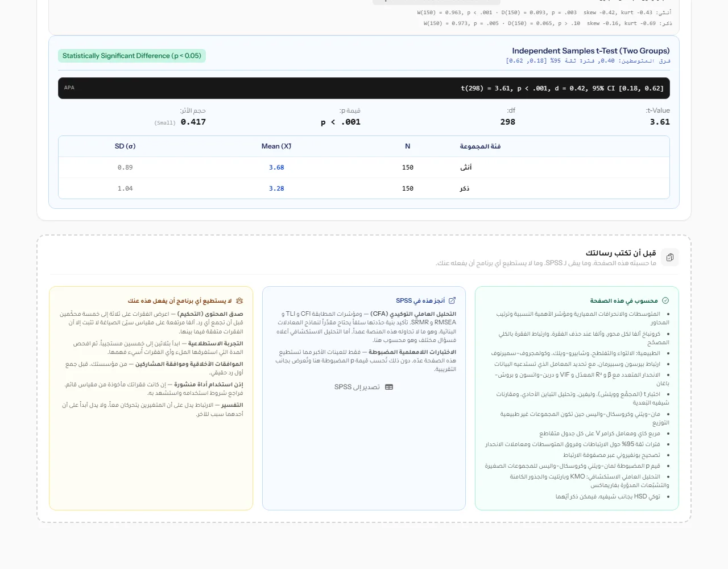Click the t-Value 3.61 figure
This screenshot has width=728, height=569.
coord(660,122)
